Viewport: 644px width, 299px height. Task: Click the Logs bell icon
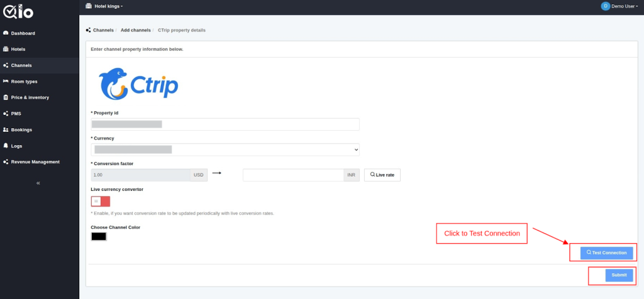click(x=6, y=146)
